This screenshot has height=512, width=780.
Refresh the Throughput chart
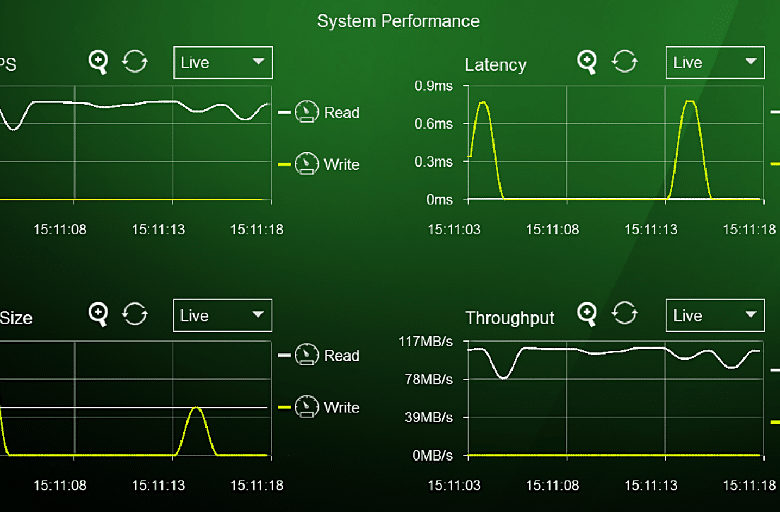click(x=625, y=313)
